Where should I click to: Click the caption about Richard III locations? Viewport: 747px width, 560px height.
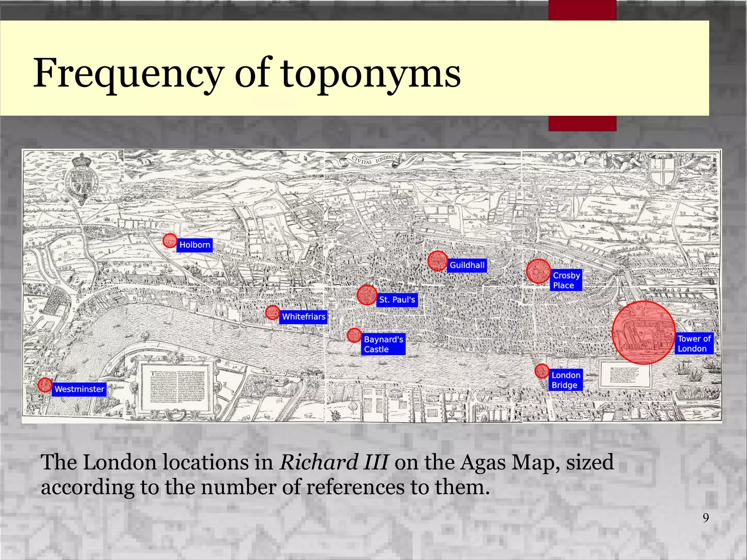coord(327,474)
